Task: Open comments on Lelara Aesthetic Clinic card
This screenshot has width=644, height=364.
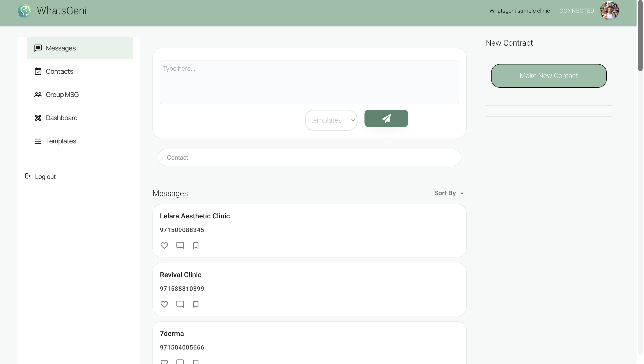Action: (180, 246)
